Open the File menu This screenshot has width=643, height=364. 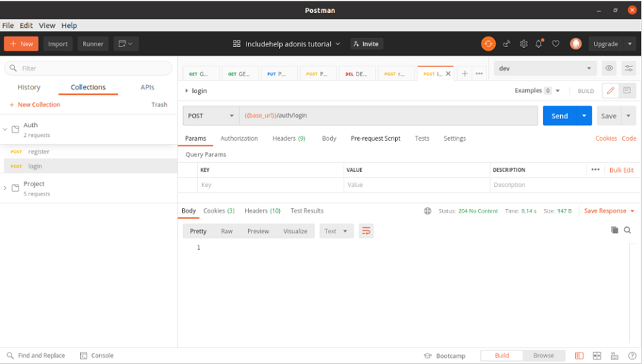(8, 26)
